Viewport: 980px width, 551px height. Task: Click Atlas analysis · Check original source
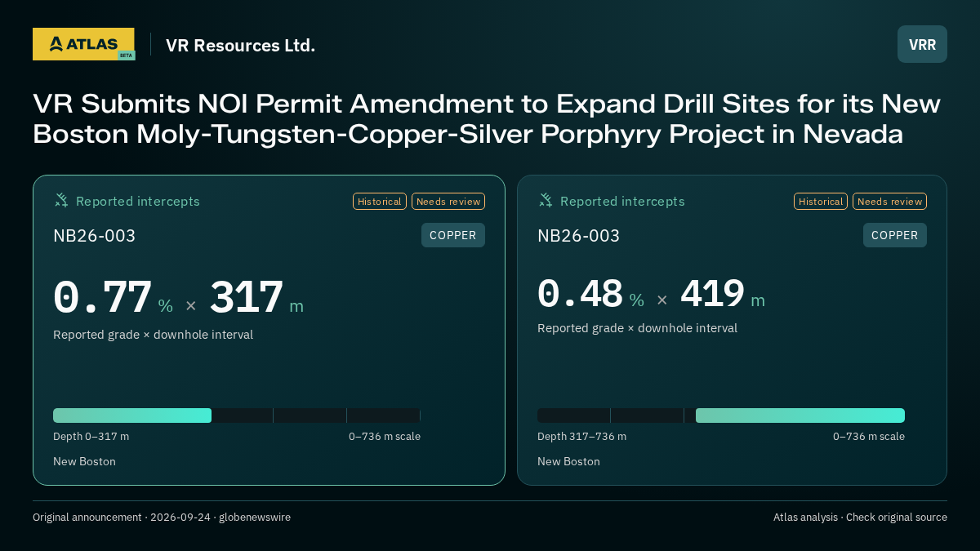[x=860, y=518]
